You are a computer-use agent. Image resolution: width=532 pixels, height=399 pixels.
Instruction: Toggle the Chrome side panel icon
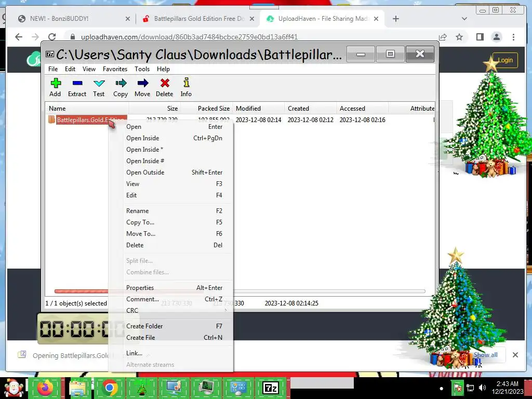pyautogui.click(x=480, y=37)
